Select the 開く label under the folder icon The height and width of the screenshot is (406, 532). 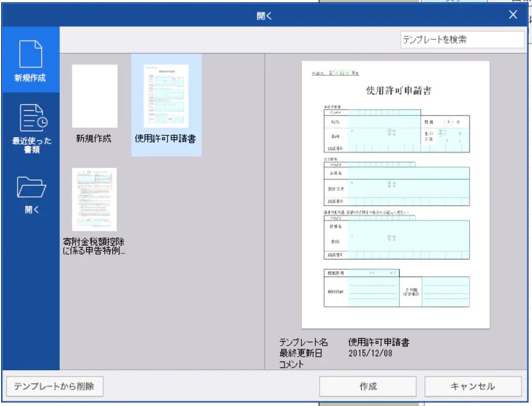(x=30, y=210)
